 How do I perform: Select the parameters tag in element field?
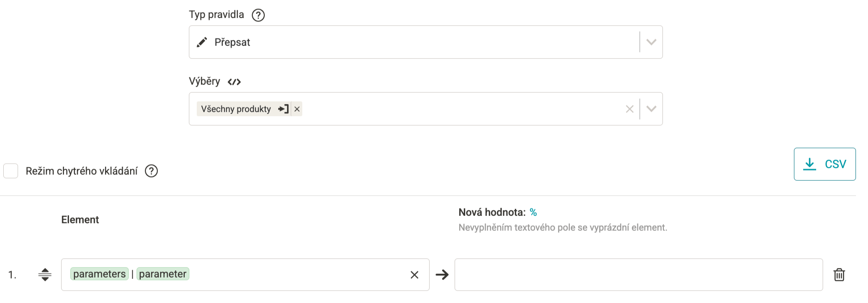[100, 274]
